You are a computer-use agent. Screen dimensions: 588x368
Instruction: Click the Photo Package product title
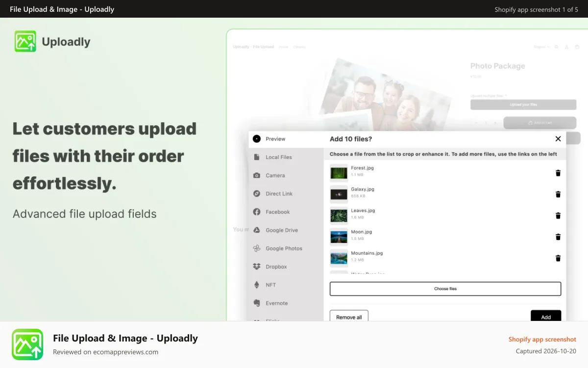(x=497, y=66)
